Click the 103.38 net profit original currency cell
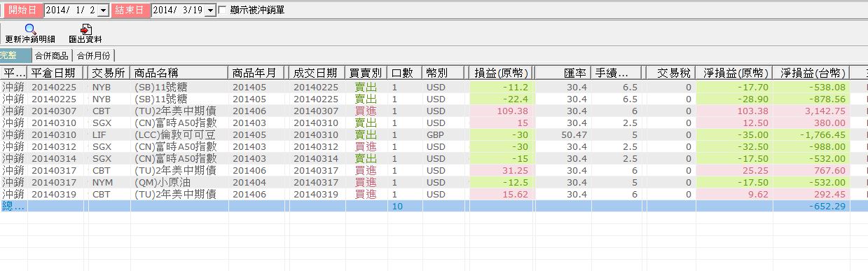Viewport: 868px width, 271px height. 733,111
